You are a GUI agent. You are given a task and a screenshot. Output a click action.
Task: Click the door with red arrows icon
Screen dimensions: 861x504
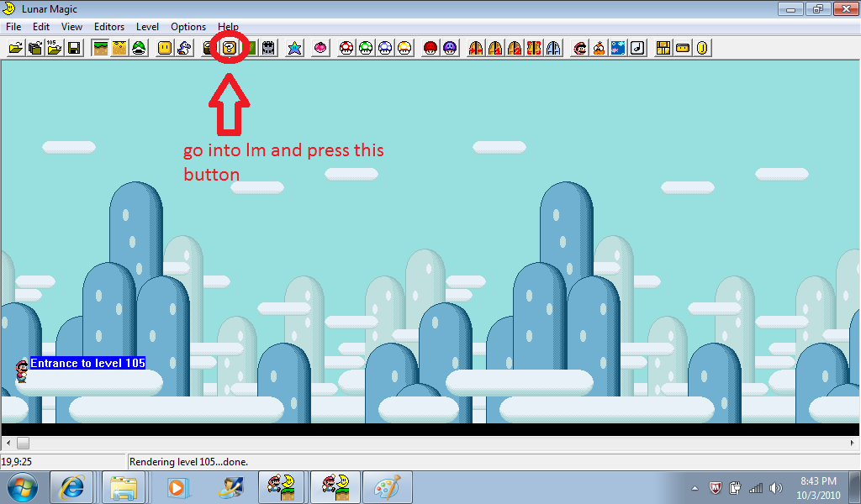pos(476,48)
